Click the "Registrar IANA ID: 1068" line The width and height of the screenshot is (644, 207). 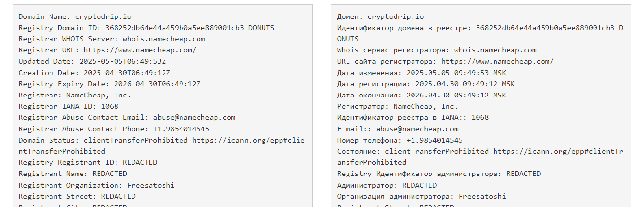coord(68,106)
